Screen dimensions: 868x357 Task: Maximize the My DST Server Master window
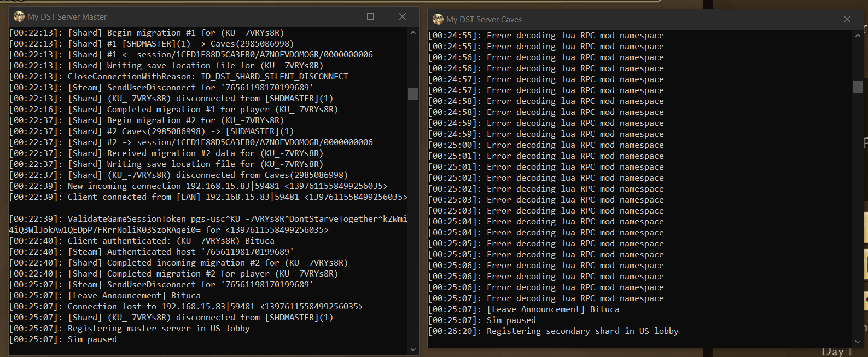[x=370, y=16]
